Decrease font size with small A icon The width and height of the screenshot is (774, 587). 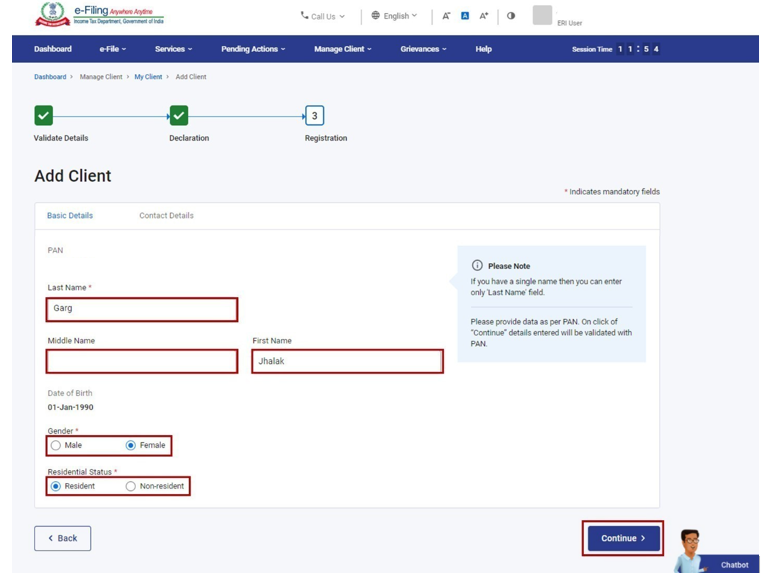click(x=446, y=16)
